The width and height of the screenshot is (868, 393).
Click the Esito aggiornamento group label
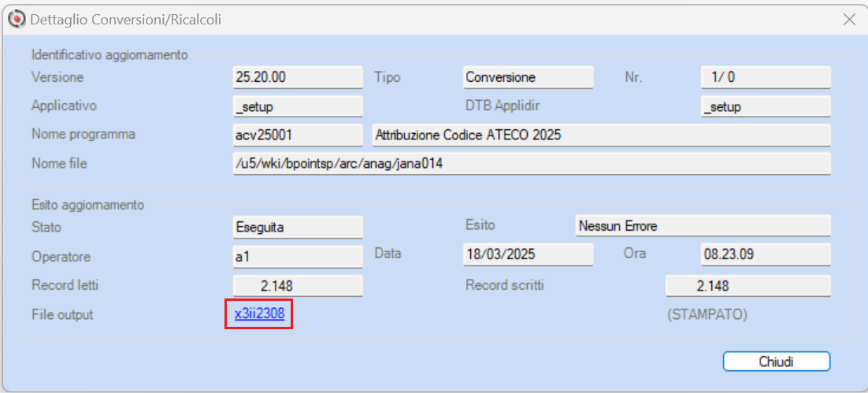point(88,205)
